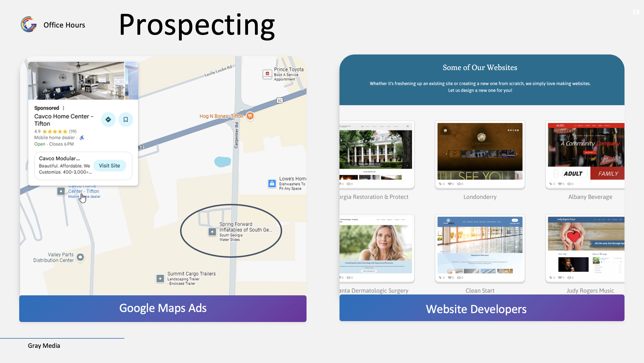
Task: Click the heart like icon under Londonderry
Action: pos(450,184)
